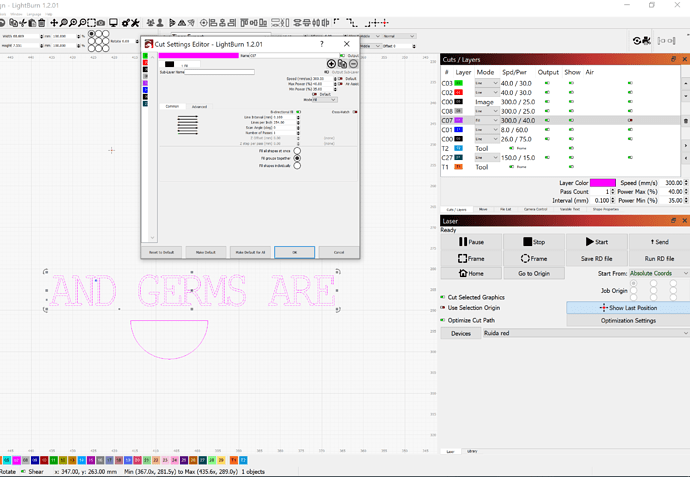This screenshot has width=690, height=477.
Task: Click the rectangular Frame button
Action: pyautogui.click(x=471, y=259)
